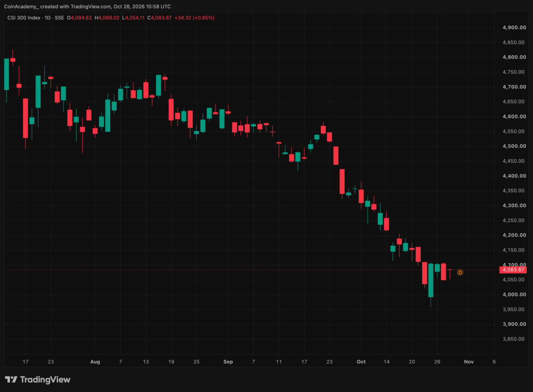Click the 6 date label after Nov
The height and width of the screenshot is (392, 533).
pos(494,362)
